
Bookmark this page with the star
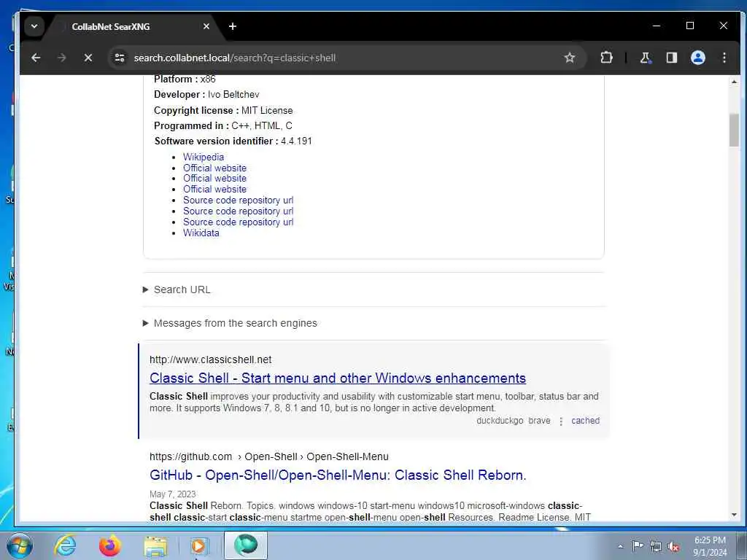click(x=569, y=58)
